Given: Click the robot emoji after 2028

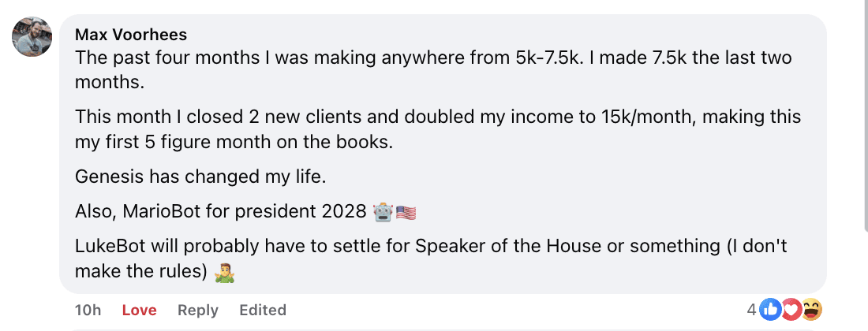Looking at the screenshot, I should click(x=383, y=212).
